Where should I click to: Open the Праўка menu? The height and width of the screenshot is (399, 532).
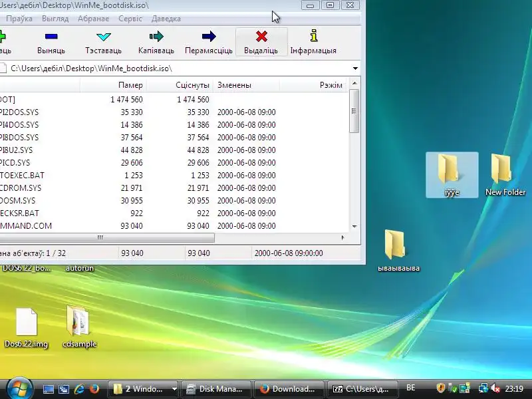[x=19, y=19]
